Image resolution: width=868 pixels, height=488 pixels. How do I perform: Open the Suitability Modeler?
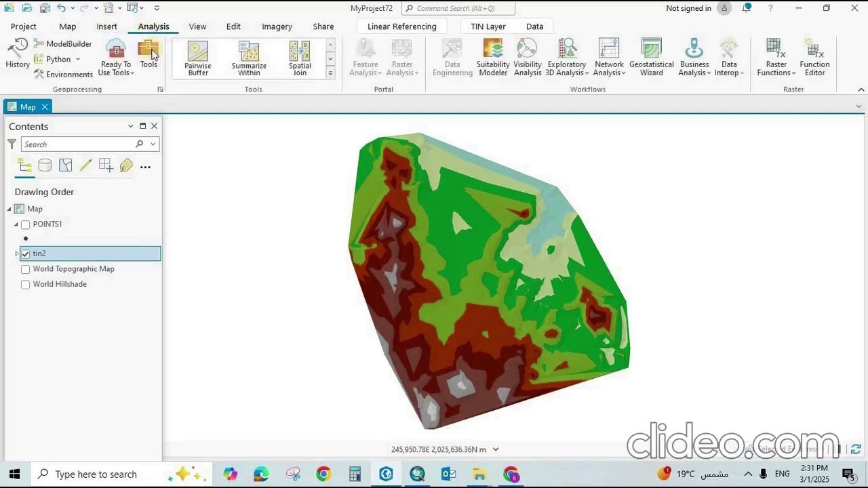pos(493,57)
